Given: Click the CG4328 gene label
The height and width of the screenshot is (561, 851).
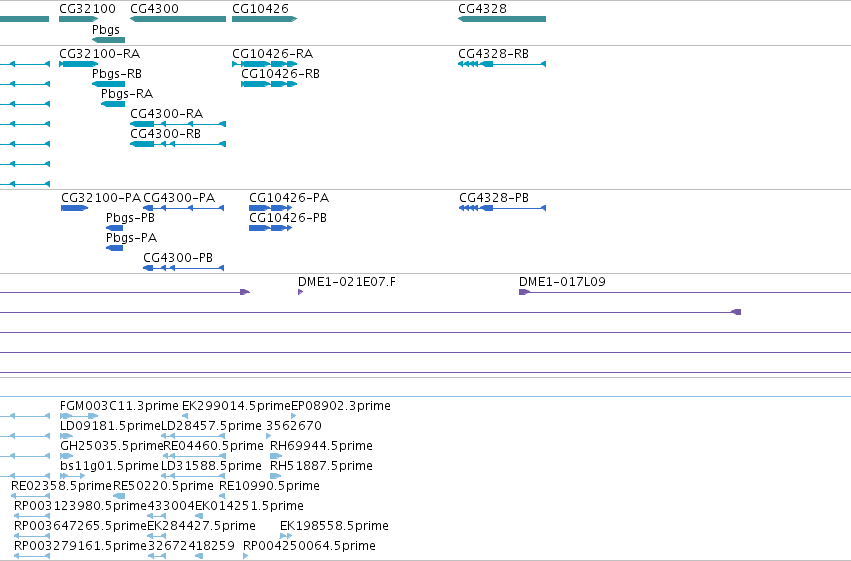Looking at the screenshot, I should click(482, 9).
